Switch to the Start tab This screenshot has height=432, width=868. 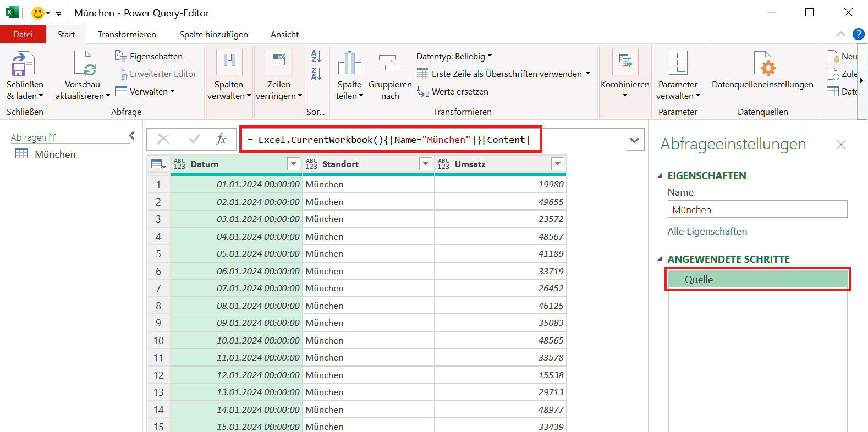66,34
